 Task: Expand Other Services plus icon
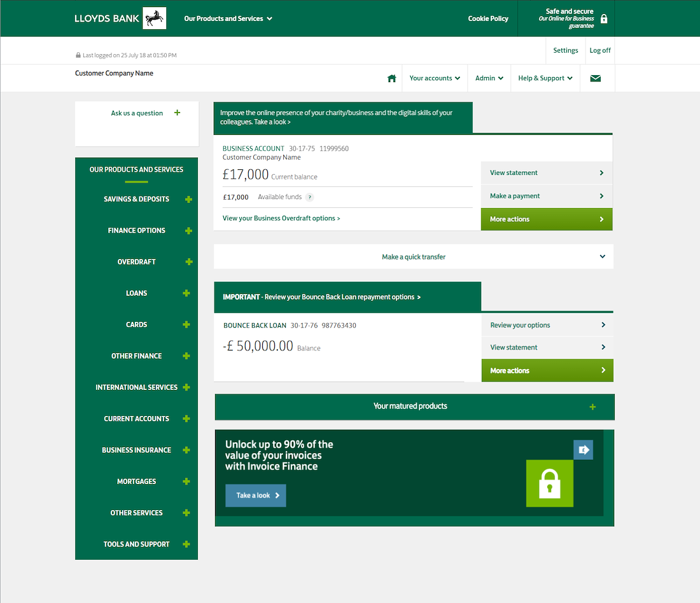pyautogui.click(x=186, y=513)
